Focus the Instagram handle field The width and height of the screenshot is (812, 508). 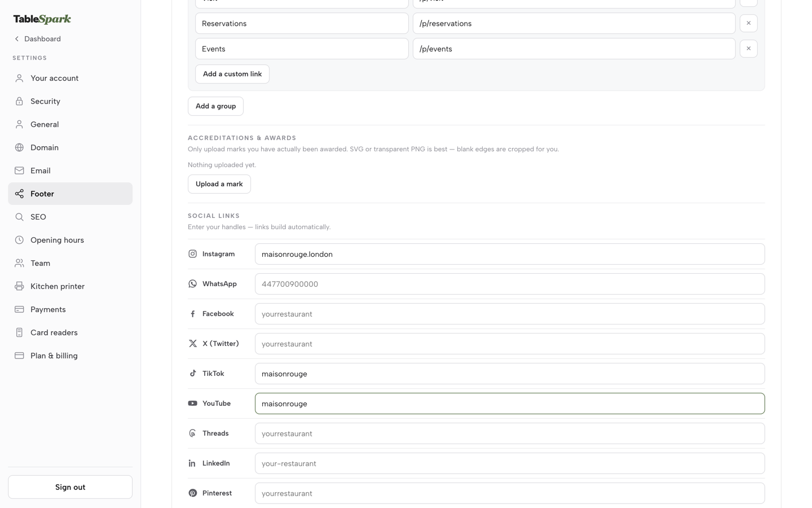(510, 254)
